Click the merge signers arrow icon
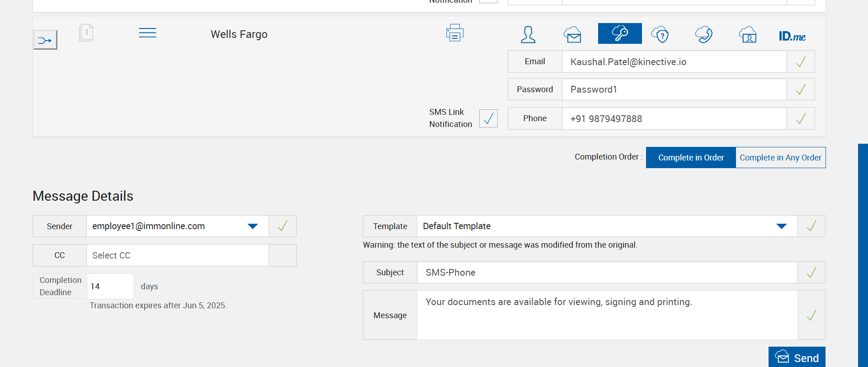Viewport: 868px width, 367px height. pos(45,40)
